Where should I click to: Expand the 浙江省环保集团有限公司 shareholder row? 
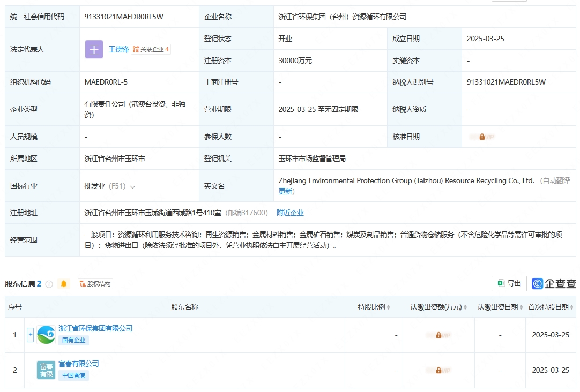(31, 335)
